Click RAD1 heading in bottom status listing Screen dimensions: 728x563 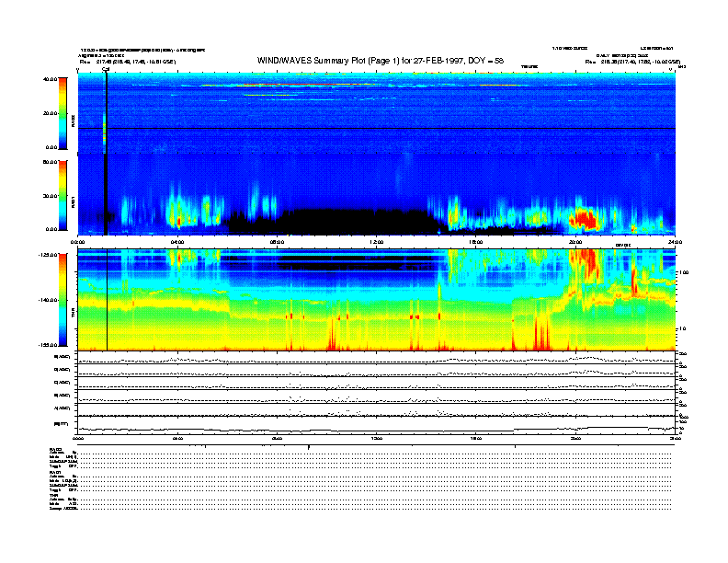(55, 473)
